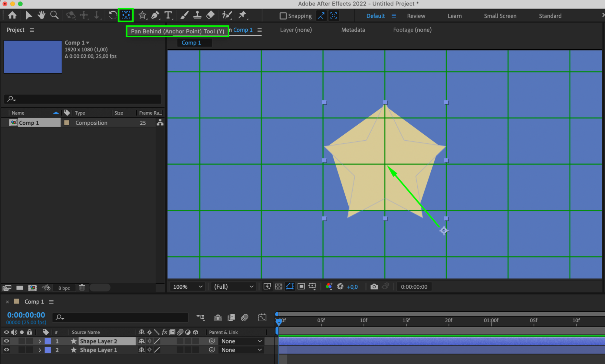This screenshot has width=605, height=364.
Task: Click the 8 bpc color depth button
Action: pyautogui.click(x=64, y=288)
